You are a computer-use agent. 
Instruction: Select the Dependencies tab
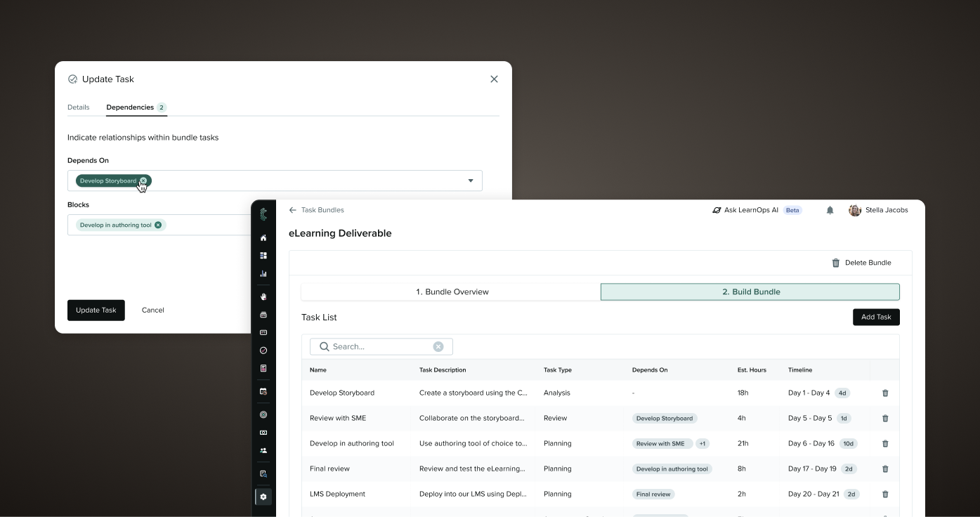[136, 107]
